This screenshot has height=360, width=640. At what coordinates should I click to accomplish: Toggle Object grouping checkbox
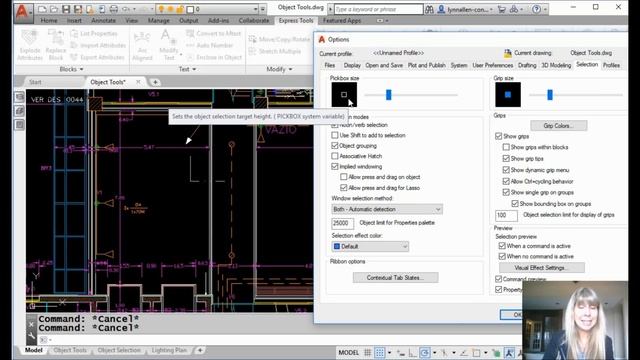(335, 146)
